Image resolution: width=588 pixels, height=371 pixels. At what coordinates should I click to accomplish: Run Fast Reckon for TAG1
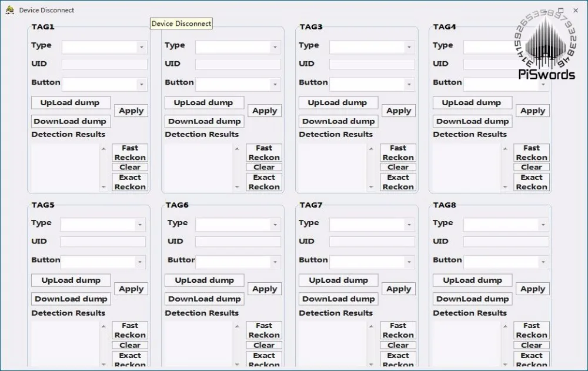130,153
